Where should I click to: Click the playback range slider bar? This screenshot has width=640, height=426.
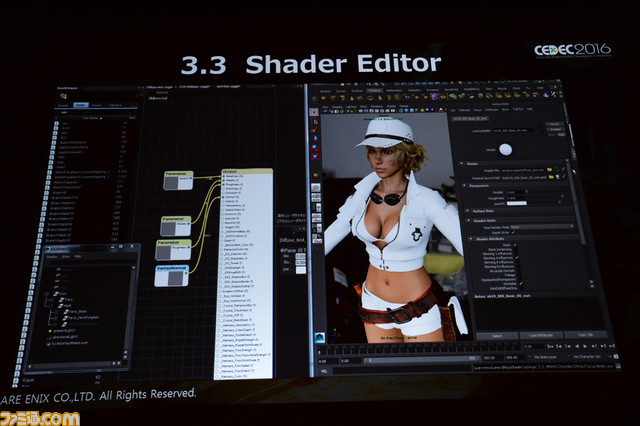[420, 359]
